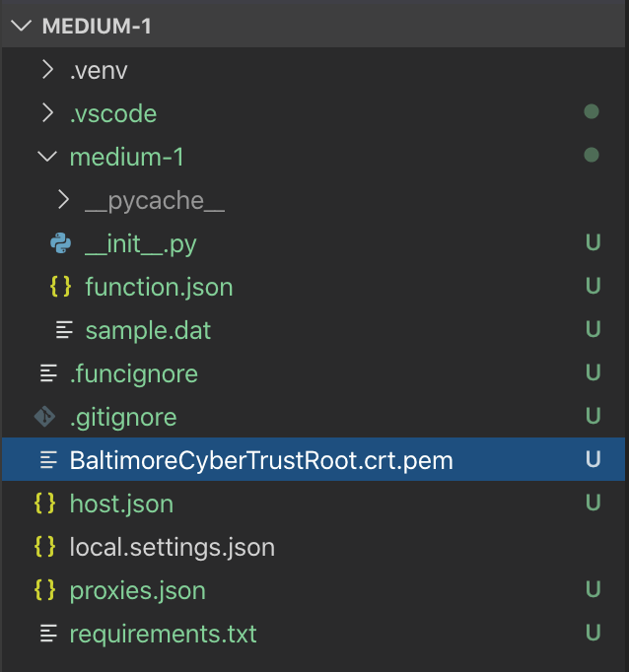Click the git diamond icon by .gitignore
This screenshot has width=629, height=672.
coord(45,417)
